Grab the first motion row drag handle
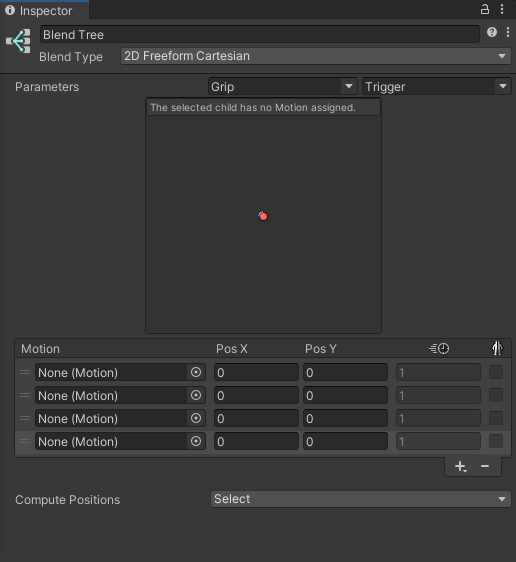This screenshot has height=562, width=516. (x=25, y=372)
